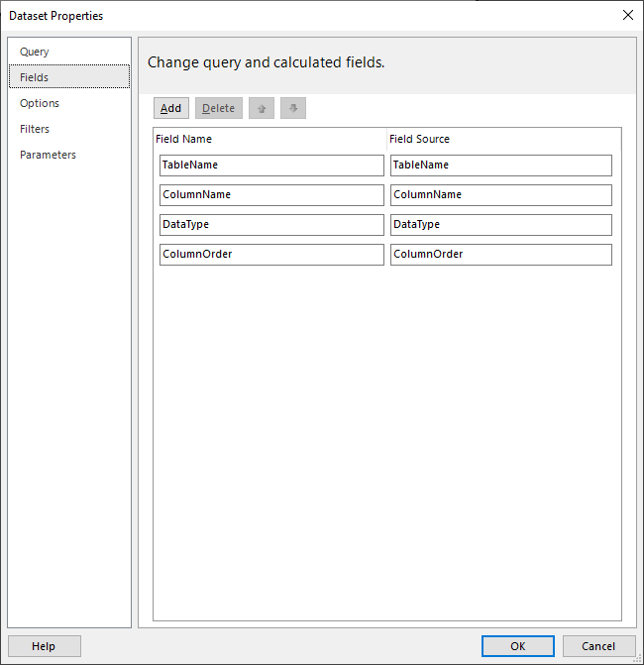Close the Dataset Properties dialog

628,15
